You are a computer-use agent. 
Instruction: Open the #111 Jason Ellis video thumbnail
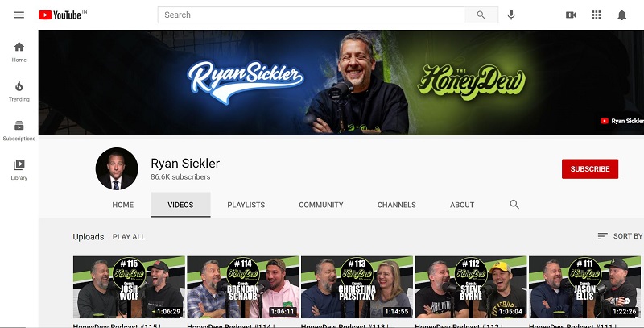[x=584, y=287]
